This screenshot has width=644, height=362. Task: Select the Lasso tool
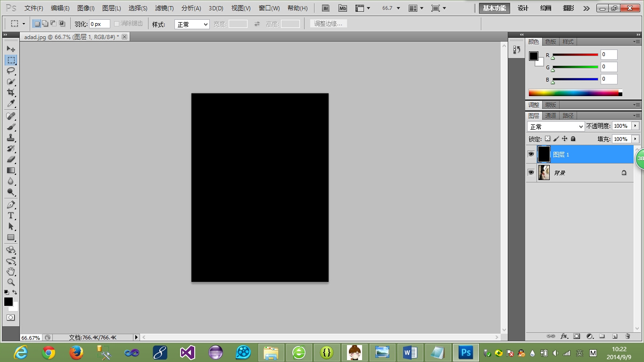click(x=11, y=71)
